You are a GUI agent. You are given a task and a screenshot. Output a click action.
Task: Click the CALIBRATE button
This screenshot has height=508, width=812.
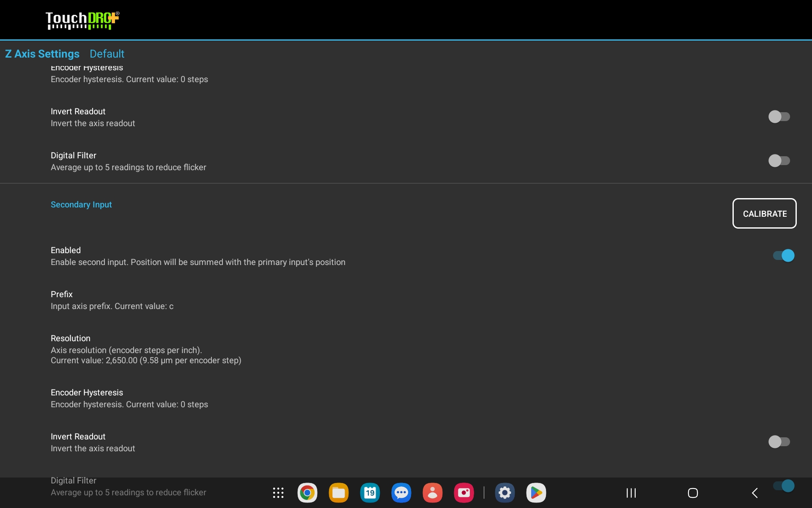(x=765, y=213)
